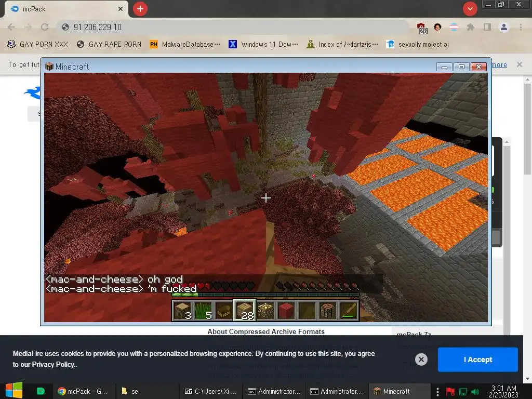This screenshot has width=532, height=399.
Task: Show hidden tray icons with three dots
Action: point(437,392)
